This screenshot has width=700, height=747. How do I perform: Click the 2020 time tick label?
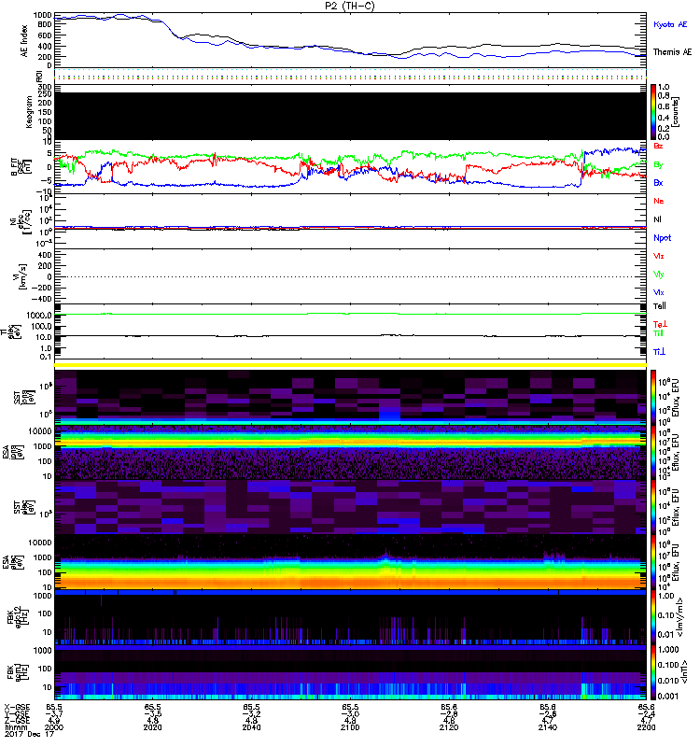[152, 727]
